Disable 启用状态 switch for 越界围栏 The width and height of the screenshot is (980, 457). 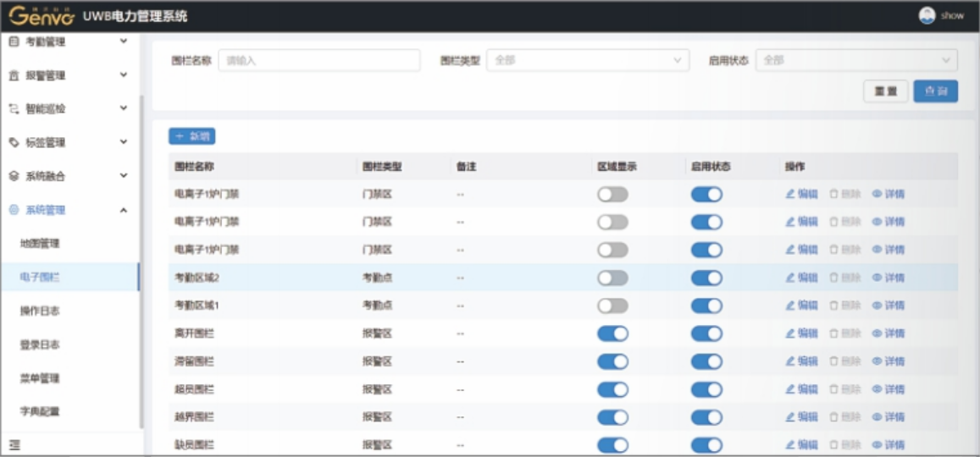(706, 416)
